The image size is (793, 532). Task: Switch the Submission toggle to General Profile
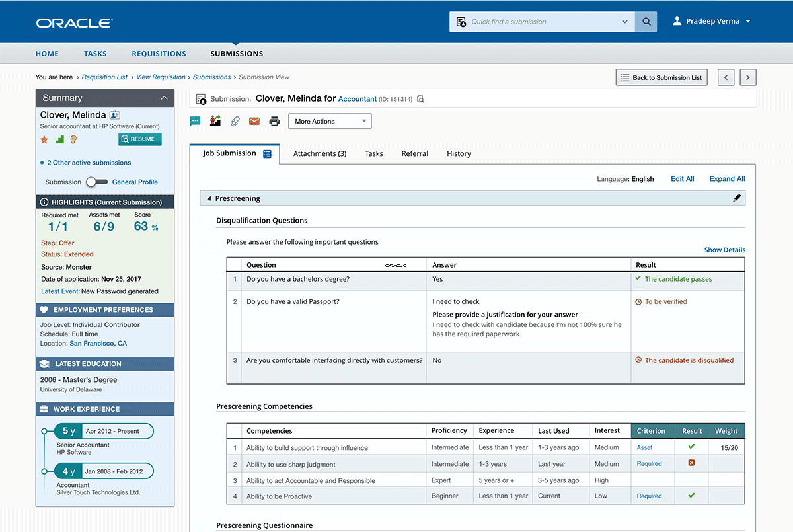[96, 182]
